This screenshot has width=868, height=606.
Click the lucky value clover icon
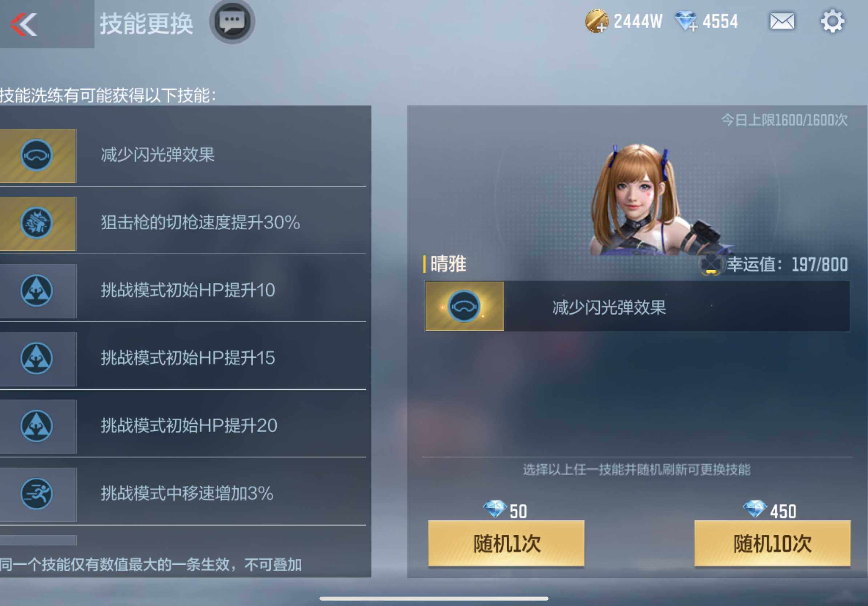pos(710,264)
